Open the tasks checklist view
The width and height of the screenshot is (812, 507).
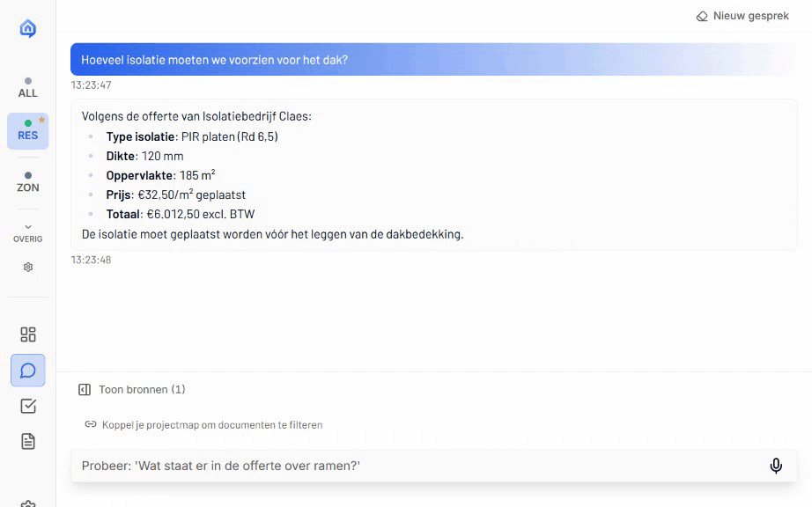tap(28, 406)
